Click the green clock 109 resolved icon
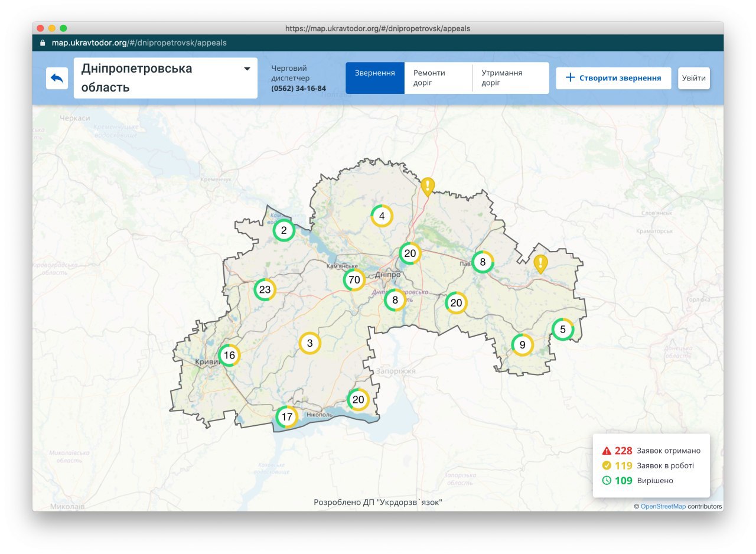 coord(606,480)
